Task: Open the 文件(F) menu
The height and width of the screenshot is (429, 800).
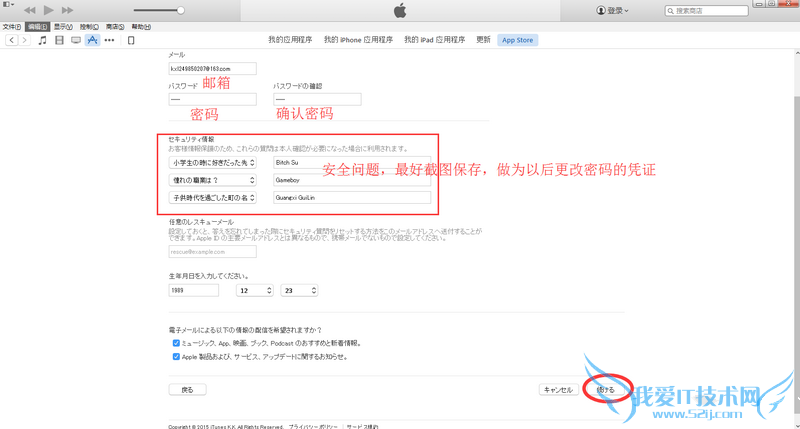Action: (x=12, y=27)
